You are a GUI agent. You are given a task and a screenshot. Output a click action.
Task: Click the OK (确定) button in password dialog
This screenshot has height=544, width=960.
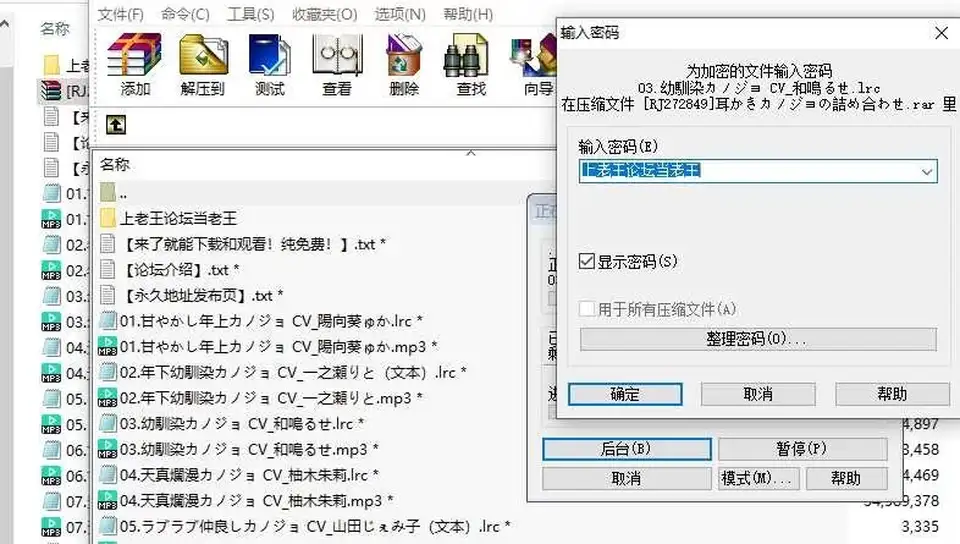(625, 394)
